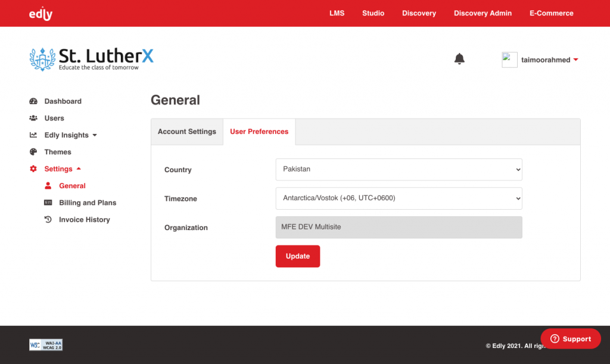610x364 pixels.
Task: Click the Country field label
Action: [x=178, y=170]
